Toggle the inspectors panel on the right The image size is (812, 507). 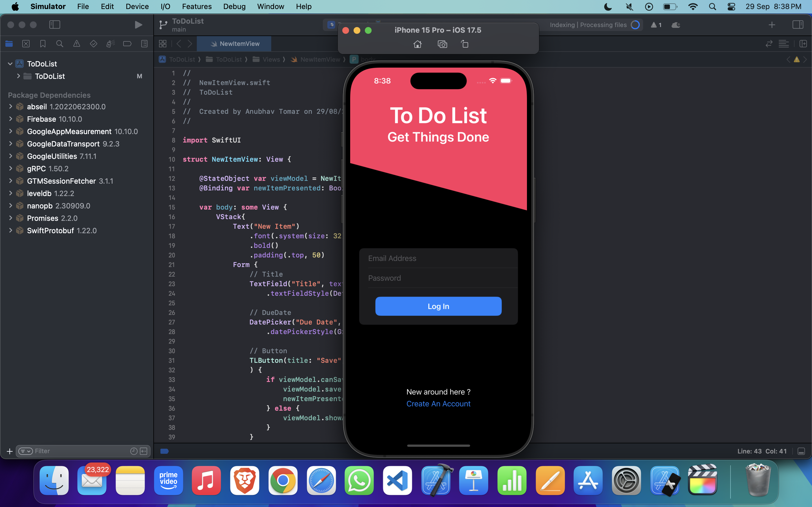(798, 25)
